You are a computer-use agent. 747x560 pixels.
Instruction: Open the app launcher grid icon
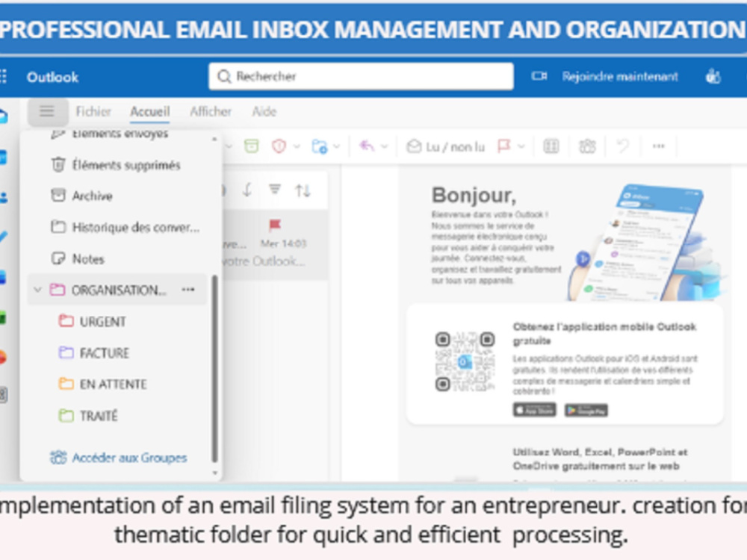point(3,77)
